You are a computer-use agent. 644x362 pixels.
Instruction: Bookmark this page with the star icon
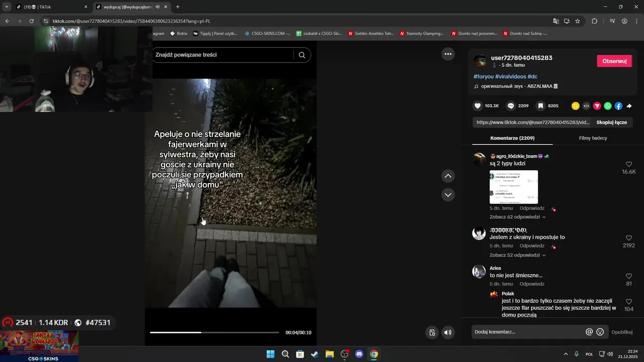(578, 21)
